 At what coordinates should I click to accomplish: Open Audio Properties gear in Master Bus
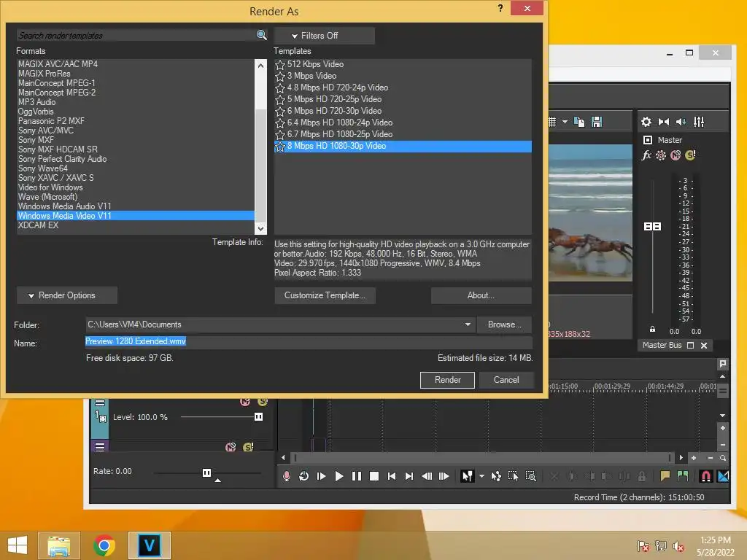(646, 122)
